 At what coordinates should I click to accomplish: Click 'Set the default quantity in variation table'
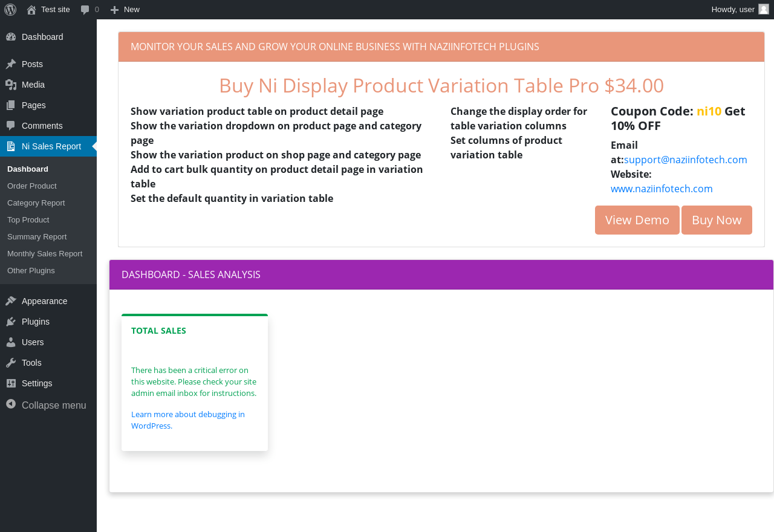pyautogui.click(x=232, y=198)
